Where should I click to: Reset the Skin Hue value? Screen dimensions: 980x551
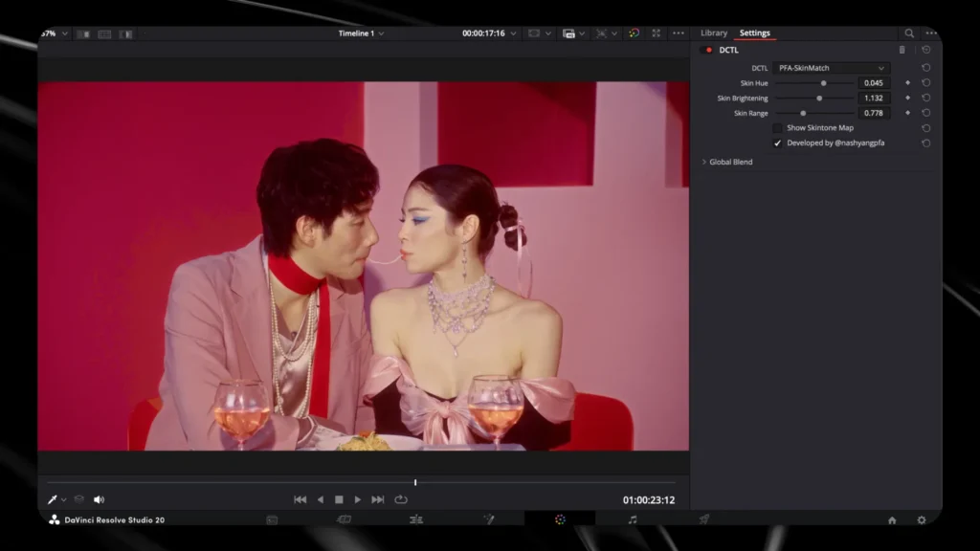coord(926,82)
